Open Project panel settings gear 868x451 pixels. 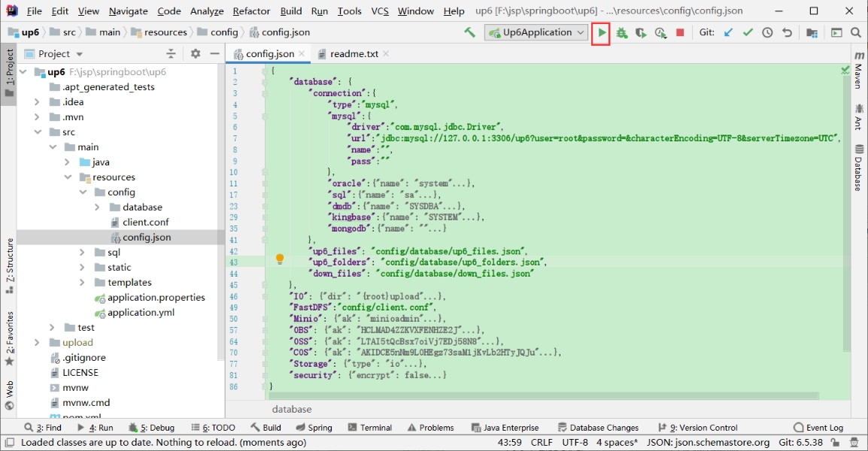pyautogui.click(x=196, y=53)
